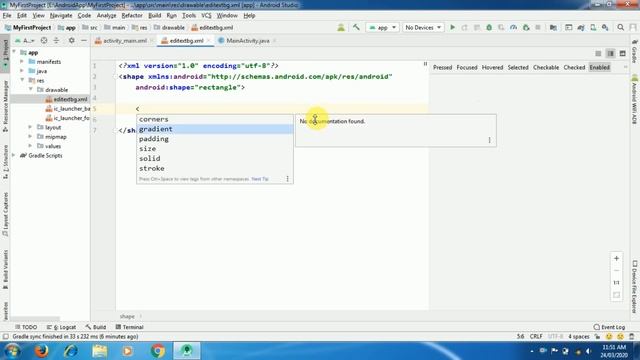The width and height of the screenshot is (640, 360).
Task: Open the Terminal tool window
Action: (129, 327)
